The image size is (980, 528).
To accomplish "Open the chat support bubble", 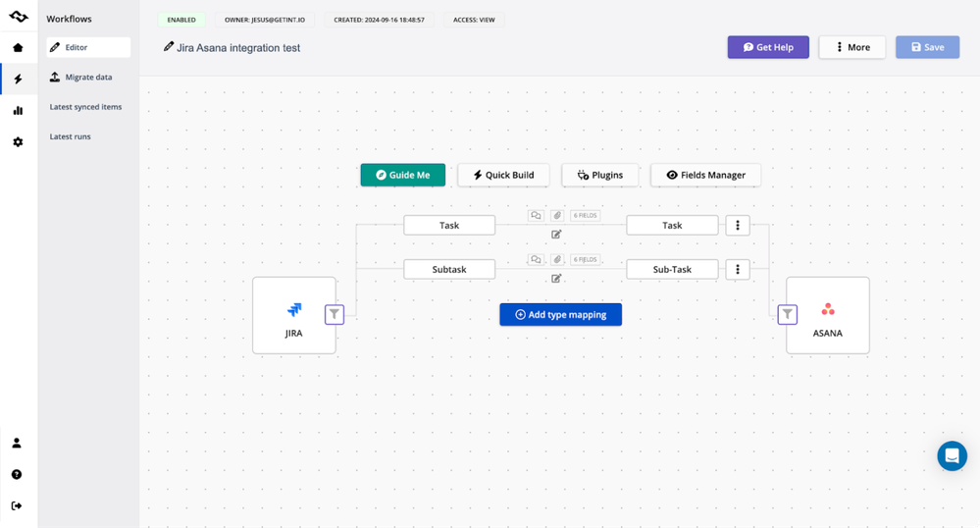I will coord(952,456).
